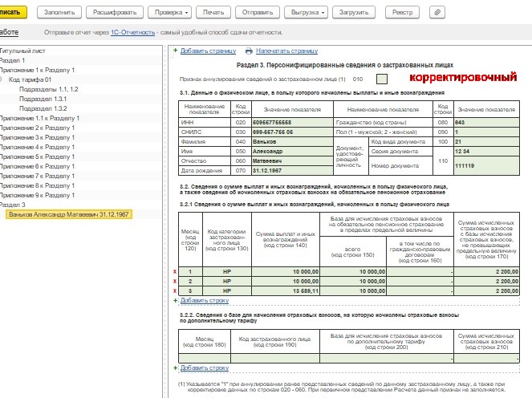
Task: Click the Заполнить button
Action: (59, 12)
